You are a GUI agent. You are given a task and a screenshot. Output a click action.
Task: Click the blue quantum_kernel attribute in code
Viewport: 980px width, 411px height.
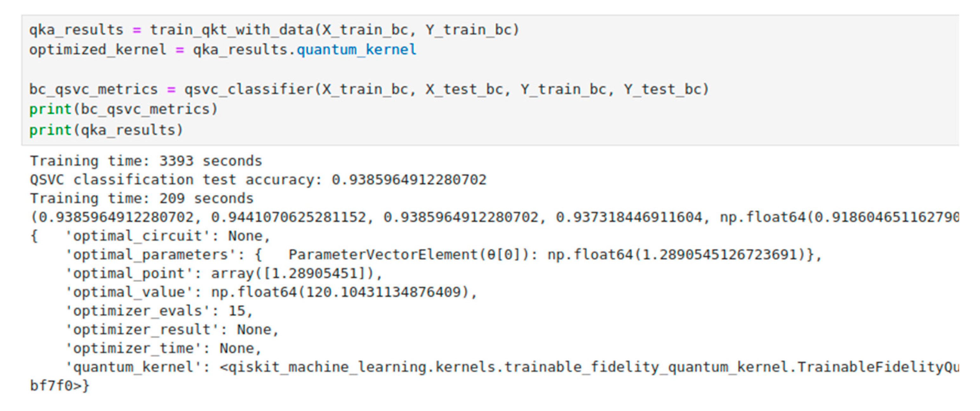pos(357,50)
